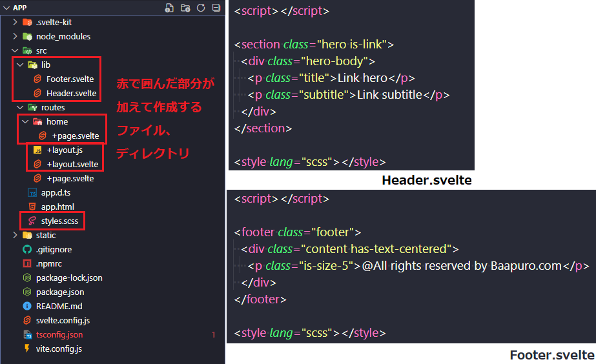Click 'Link subtitle' text in Header code

pyautogui.click(x=389, y=95)
